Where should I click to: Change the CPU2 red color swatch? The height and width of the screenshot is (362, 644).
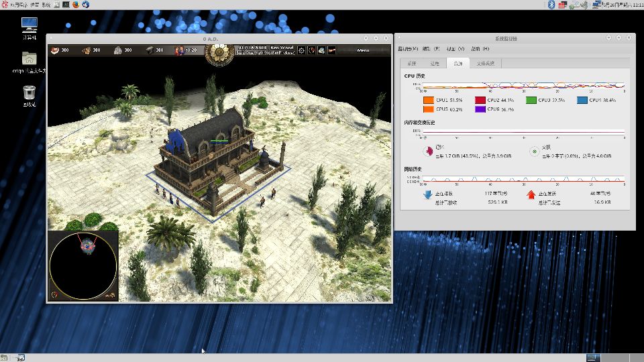coord(480,100)
